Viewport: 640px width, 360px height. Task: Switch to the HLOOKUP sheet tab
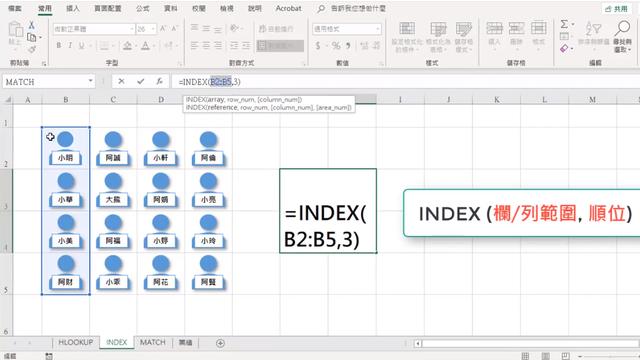tap(76, 342)
